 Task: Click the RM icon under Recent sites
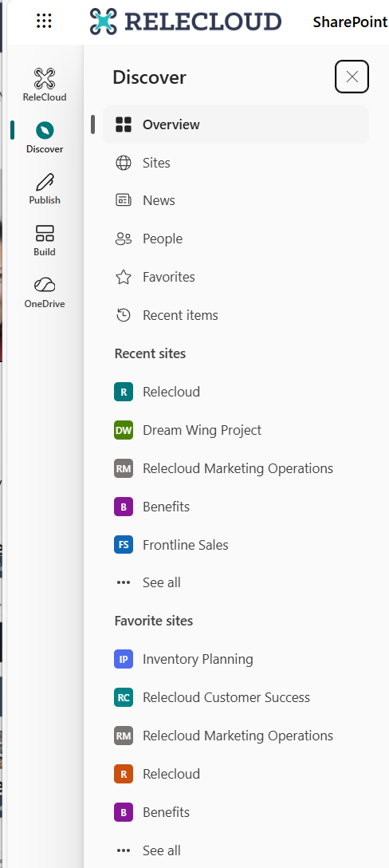pyautogui.click(x=124, y=468)
